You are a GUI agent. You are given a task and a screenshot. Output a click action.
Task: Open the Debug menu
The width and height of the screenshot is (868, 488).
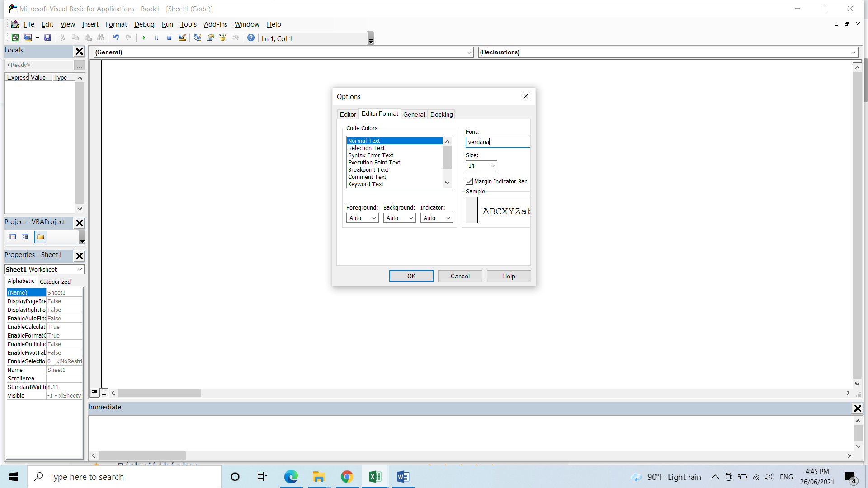[x=144, y=24]
